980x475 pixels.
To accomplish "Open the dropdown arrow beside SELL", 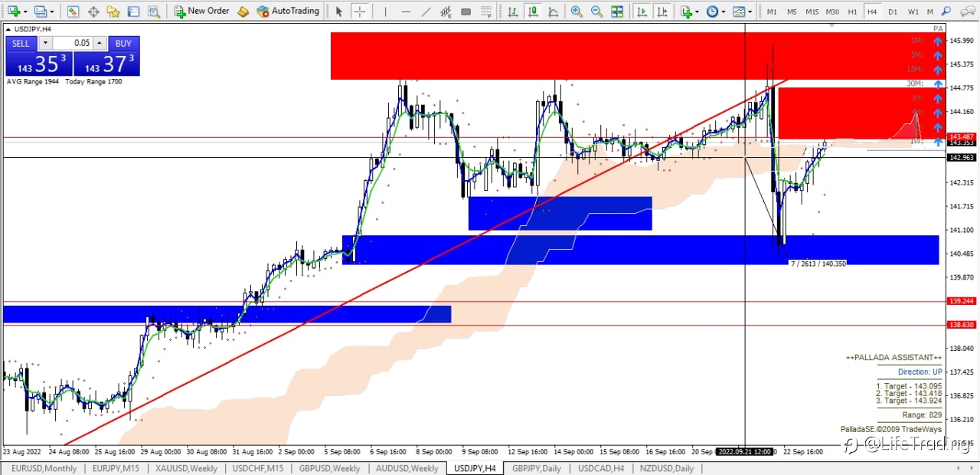I will 45,43.
